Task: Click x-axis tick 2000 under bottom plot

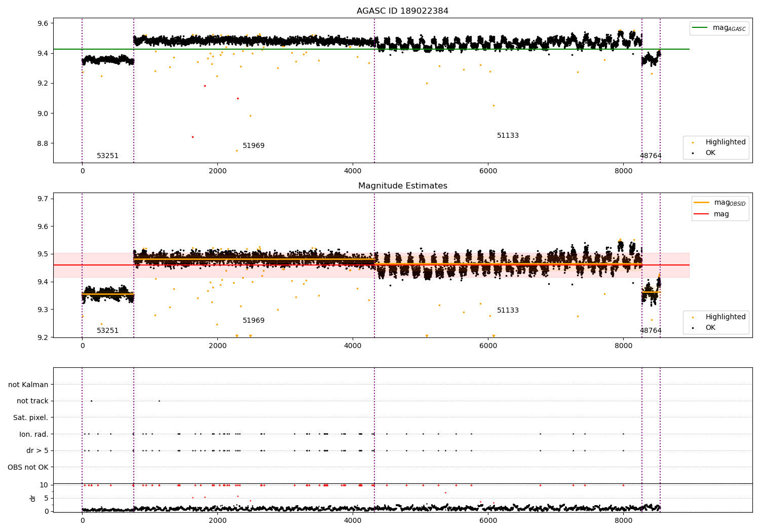Action: click(217, 520)
